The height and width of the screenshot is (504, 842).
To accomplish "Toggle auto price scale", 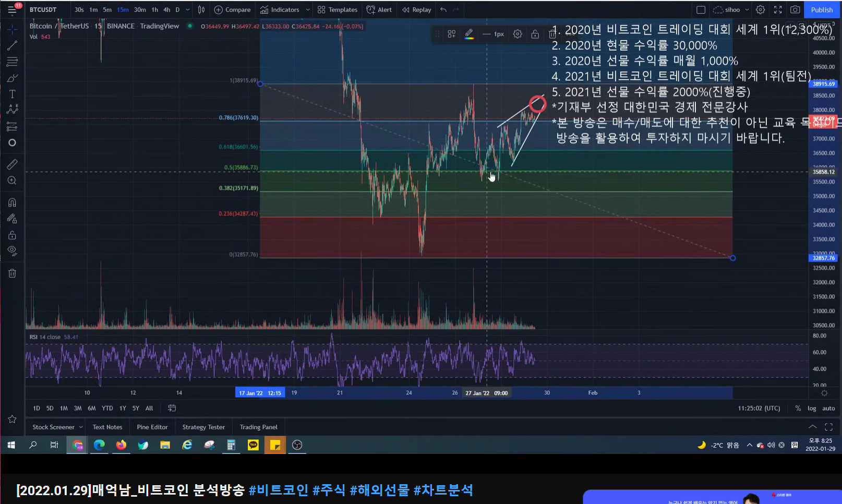I will tap(828, 408).
